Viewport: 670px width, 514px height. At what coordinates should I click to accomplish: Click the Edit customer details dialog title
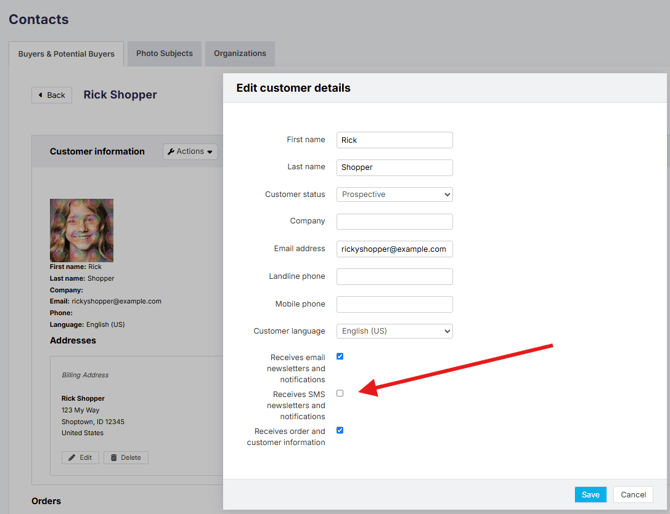(293, 88)
